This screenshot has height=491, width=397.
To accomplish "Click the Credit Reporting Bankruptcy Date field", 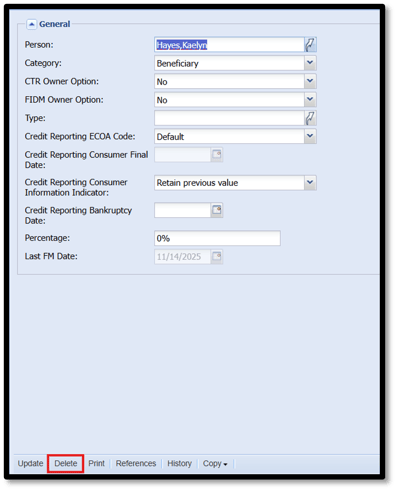I will (x=183, y=210).
